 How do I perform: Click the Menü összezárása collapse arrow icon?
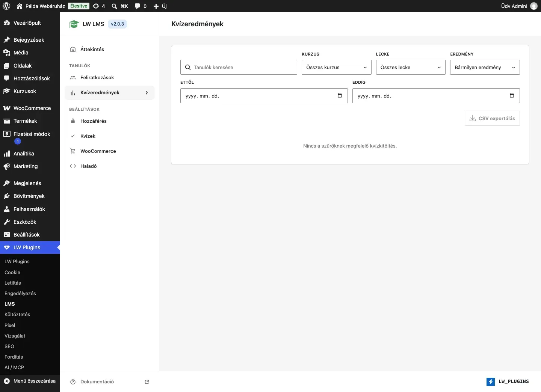(6, 381)
